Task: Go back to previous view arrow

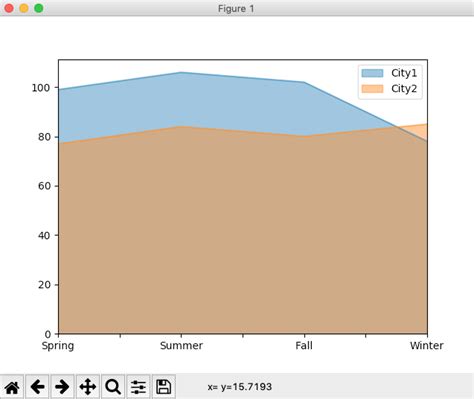Action: [x=37, y=387]
